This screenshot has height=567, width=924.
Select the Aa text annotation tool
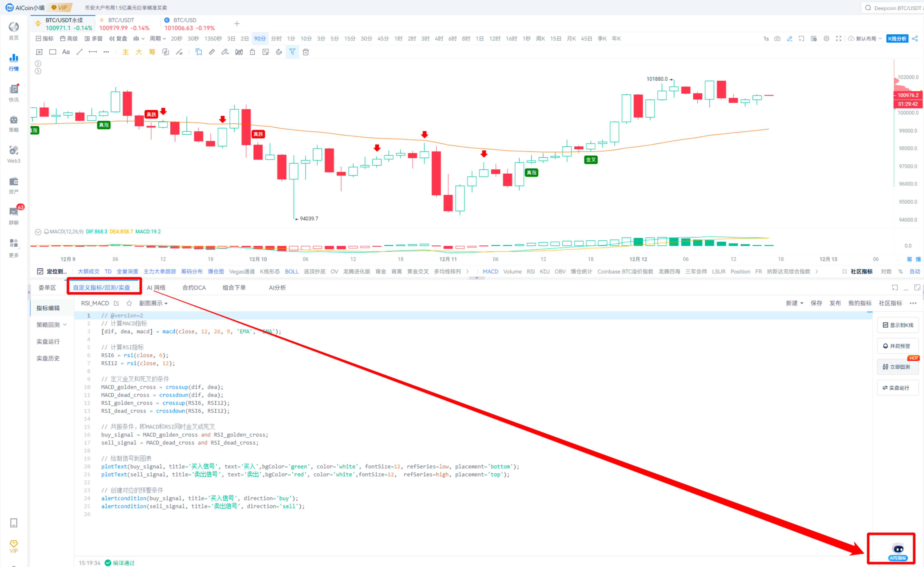click(x=66, y=52)
